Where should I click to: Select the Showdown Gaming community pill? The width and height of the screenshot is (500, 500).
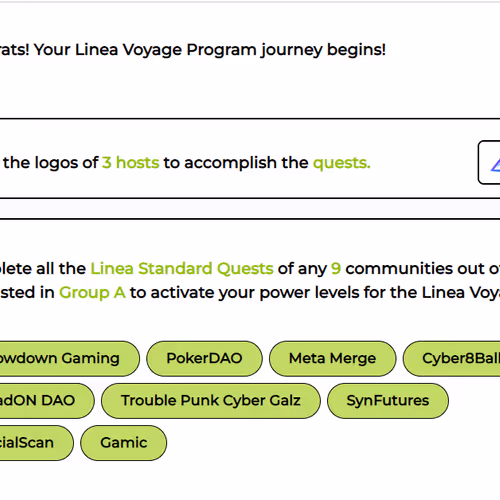(68, 358)
